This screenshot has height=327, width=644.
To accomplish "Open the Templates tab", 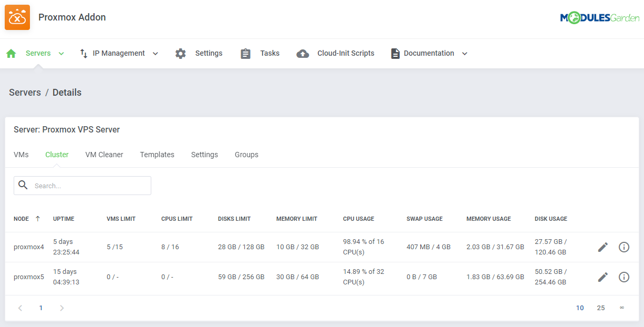I will [157, 154].
